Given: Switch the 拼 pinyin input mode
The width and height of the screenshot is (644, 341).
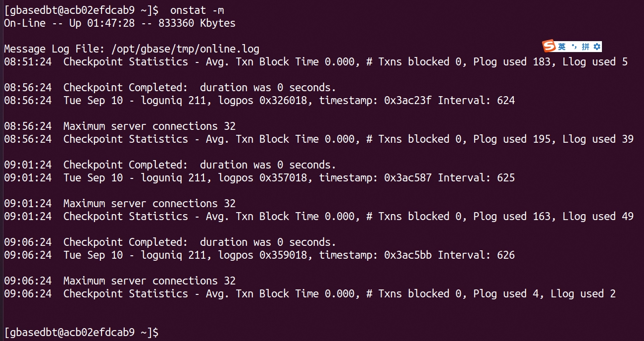Looking at the screenshot, I should 586,47.
